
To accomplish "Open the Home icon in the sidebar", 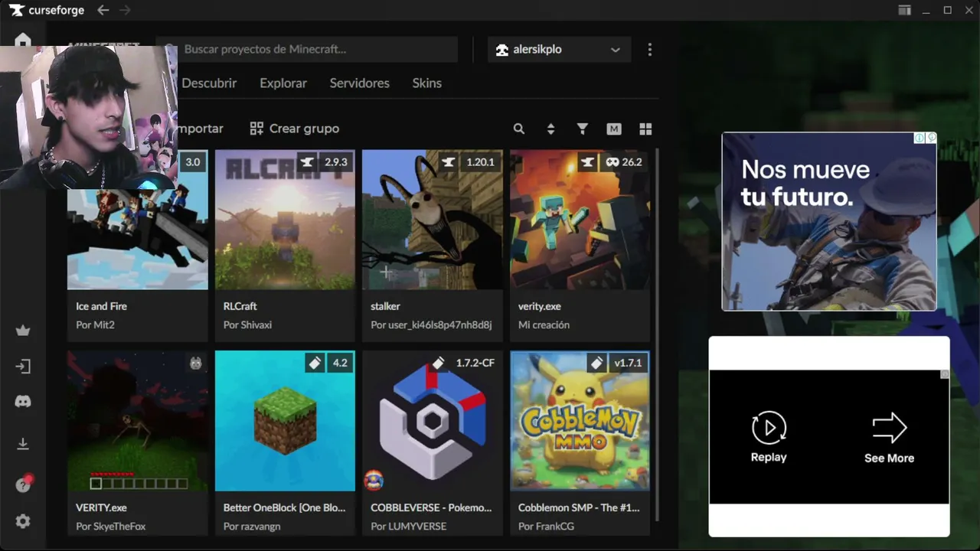I will 23,40.
